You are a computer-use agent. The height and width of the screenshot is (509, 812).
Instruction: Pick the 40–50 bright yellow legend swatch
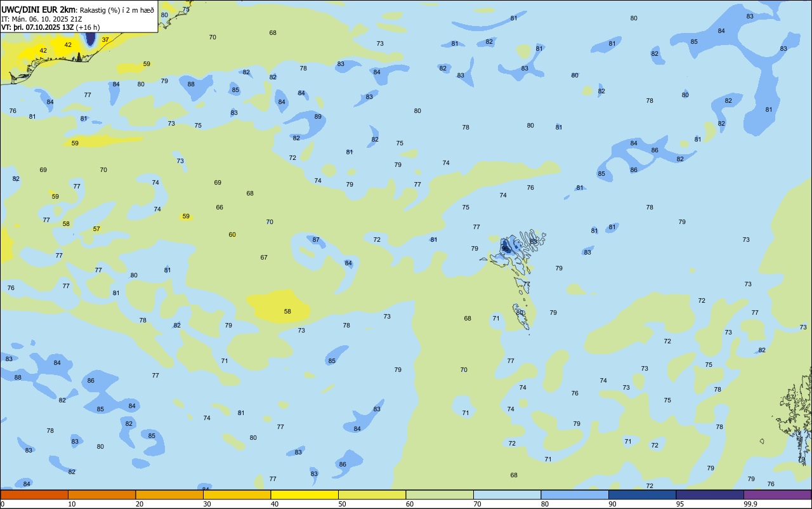pyautogui.click(x=304, y=494)
